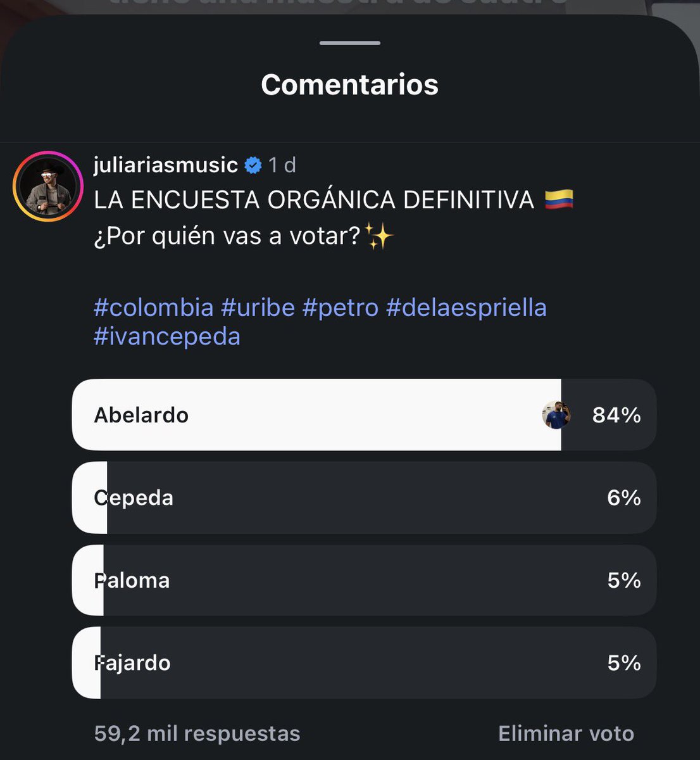Open the #colombia hashtag
Image resolution: width=700 pixels, height=760 pixels.
coord(154,308)
